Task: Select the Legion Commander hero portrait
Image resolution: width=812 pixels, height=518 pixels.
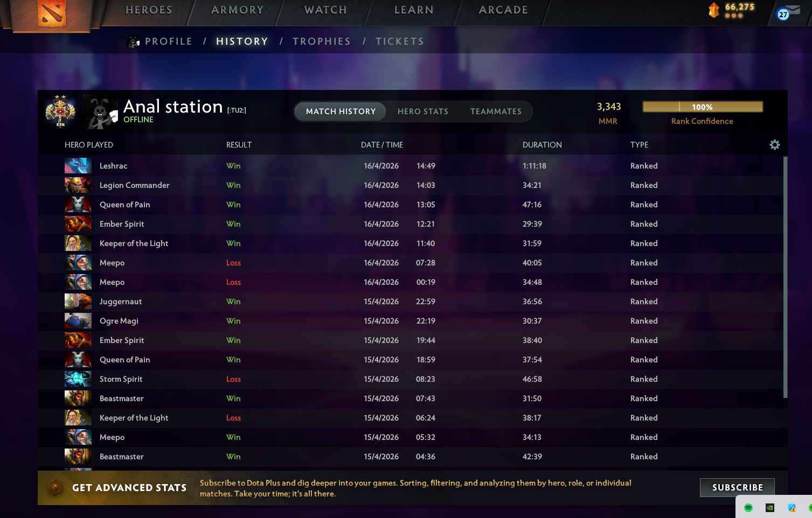Action: 78,185
